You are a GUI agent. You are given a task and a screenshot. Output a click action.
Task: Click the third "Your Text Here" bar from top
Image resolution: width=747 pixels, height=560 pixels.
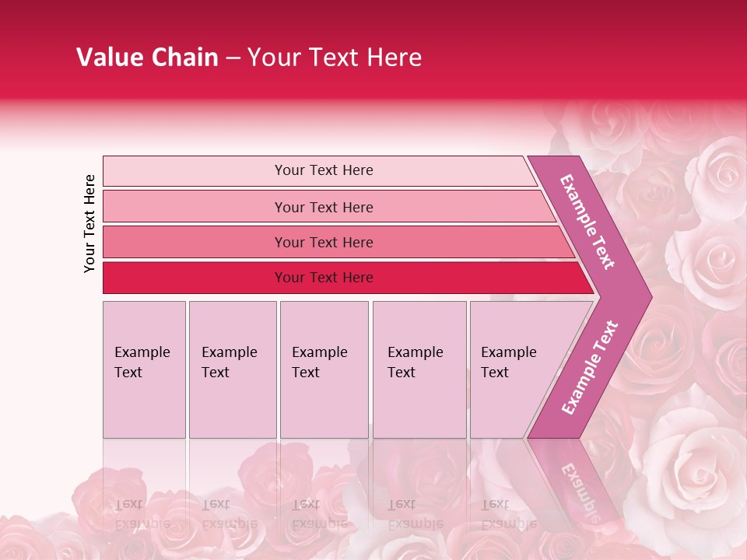tap(324, 242)
